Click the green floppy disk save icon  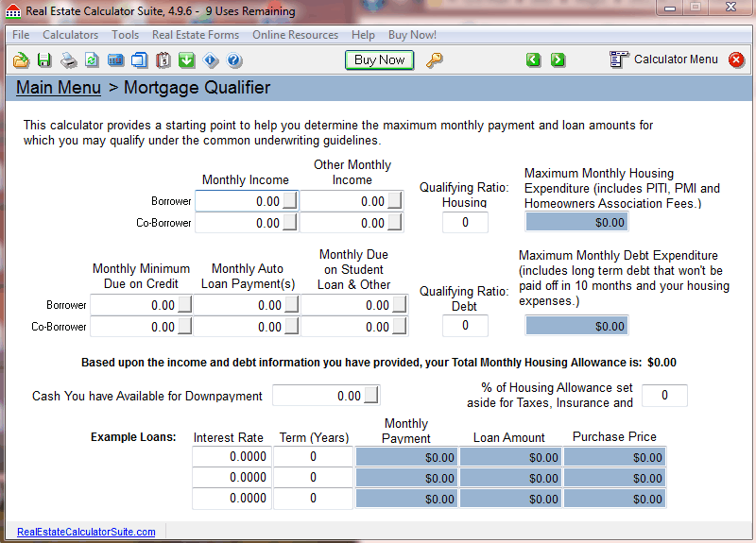[44, 60]
